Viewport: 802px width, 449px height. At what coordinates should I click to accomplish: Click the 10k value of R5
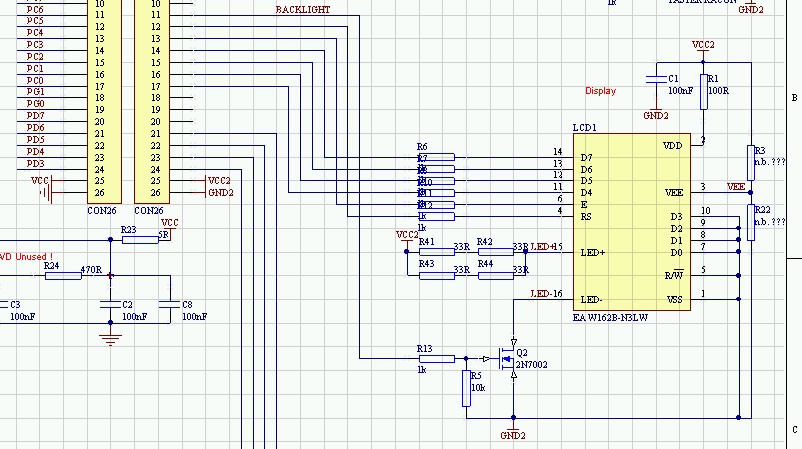click(x=478, y=388)
